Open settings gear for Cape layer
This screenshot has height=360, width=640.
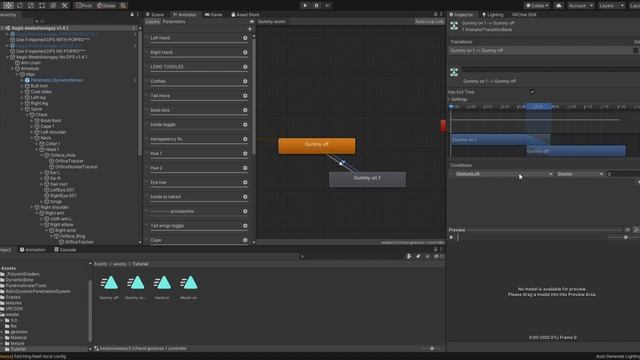pyautogui.click(x=245, y=240)
